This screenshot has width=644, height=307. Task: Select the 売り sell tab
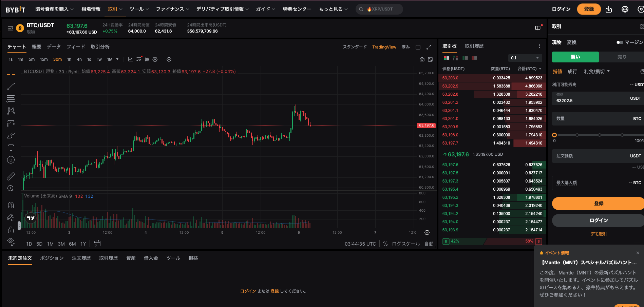point(622,57)
